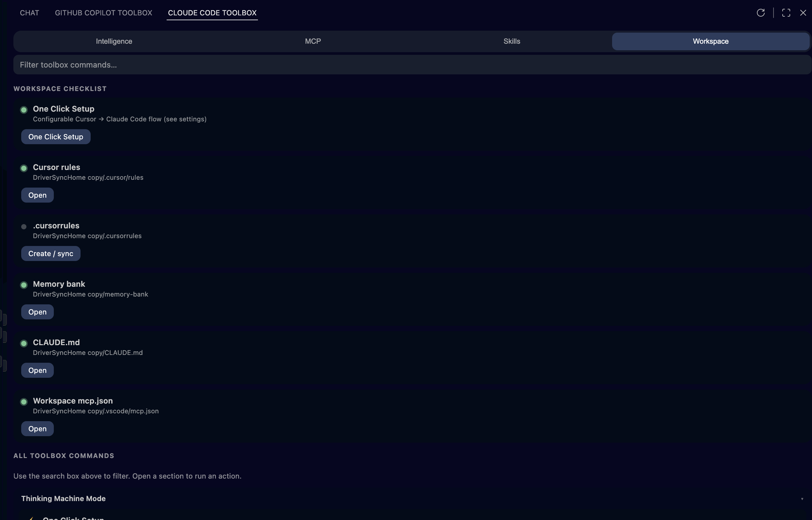812x520 pixels.
Task: Open the Skills segment tab
Action: (x=512, y=41)
